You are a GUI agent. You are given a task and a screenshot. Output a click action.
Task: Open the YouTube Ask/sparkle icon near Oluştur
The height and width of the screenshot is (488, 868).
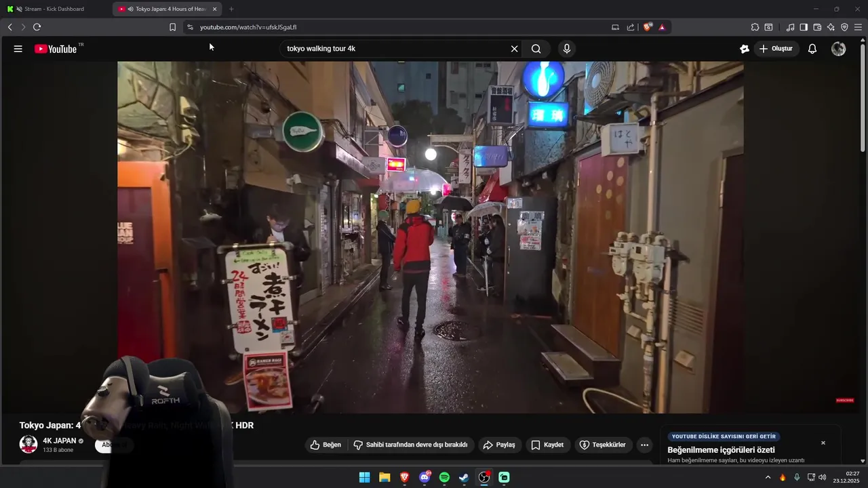pos(744,49)
